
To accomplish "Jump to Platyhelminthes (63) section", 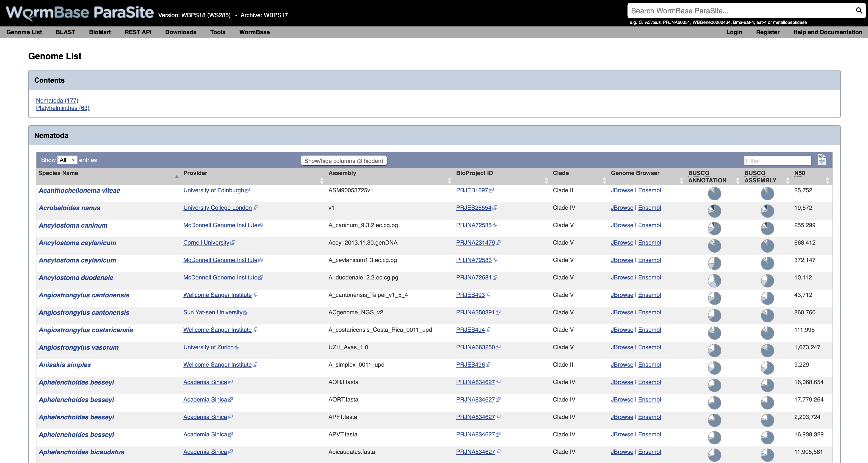I will [x=63, y=108].
